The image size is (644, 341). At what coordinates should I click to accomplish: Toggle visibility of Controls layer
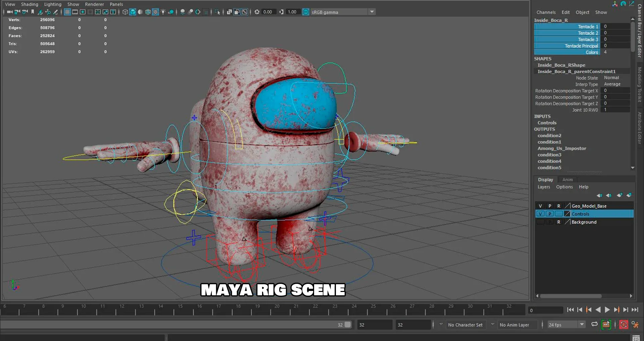[x=540, y=214]
